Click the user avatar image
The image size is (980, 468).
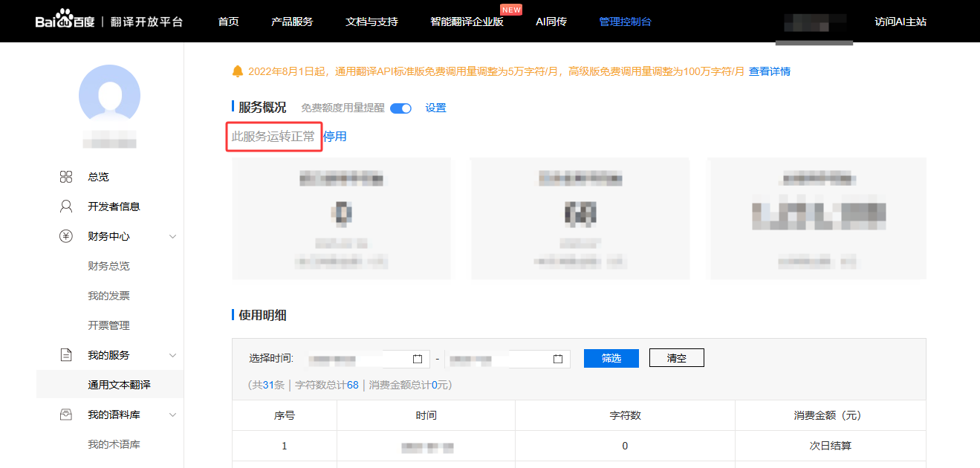point(109,95)
